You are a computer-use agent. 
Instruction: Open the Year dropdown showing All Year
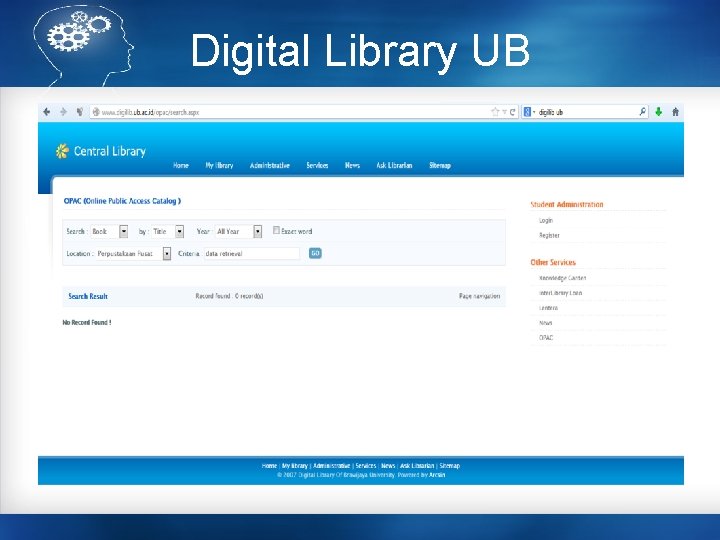tap(238, 231)
